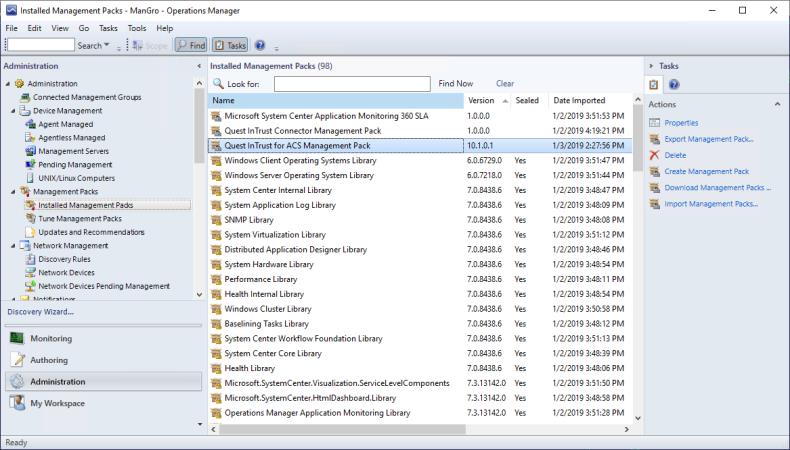790x450 pixels.
Task: Click Import Management Packs action
Action: [711, 204]
